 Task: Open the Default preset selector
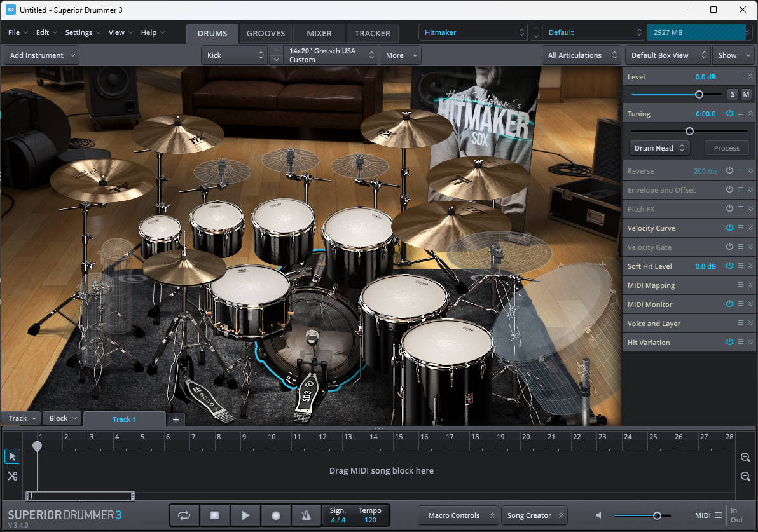(594, 32)
